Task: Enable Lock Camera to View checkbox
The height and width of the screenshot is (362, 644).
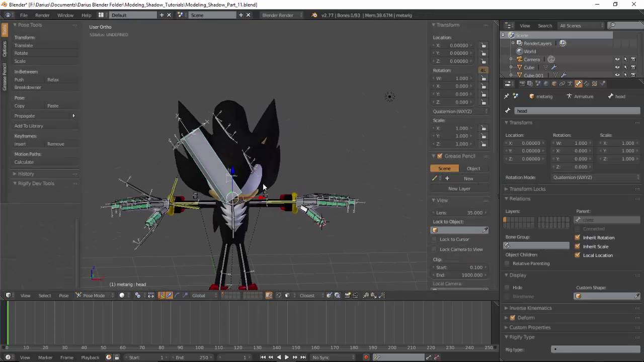Action: pos(435,249)
